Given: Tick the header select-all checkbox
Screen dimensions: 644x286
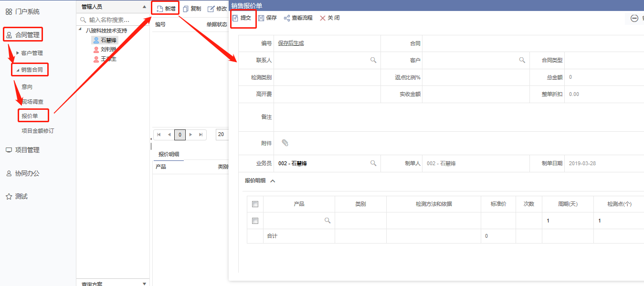Looking at the screenshot, I should tap(255, 204).
